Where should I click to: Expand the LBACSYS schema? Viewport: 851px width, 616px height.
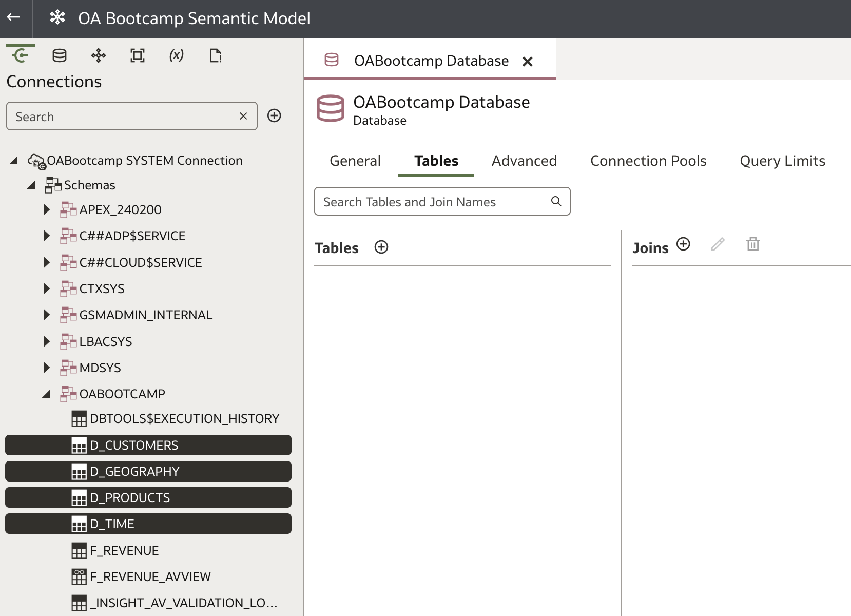tap(47, 341)
